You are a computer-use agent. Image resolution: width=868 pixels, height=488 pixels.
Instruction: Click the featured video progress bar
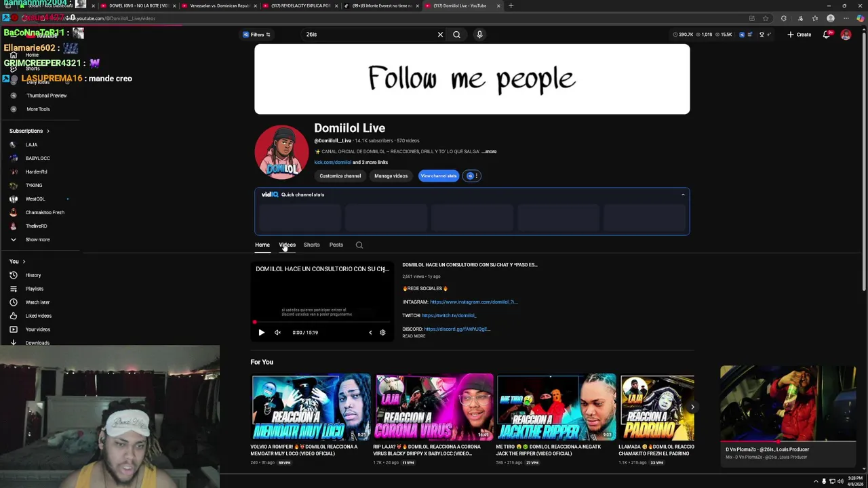[x=322, y=323]
